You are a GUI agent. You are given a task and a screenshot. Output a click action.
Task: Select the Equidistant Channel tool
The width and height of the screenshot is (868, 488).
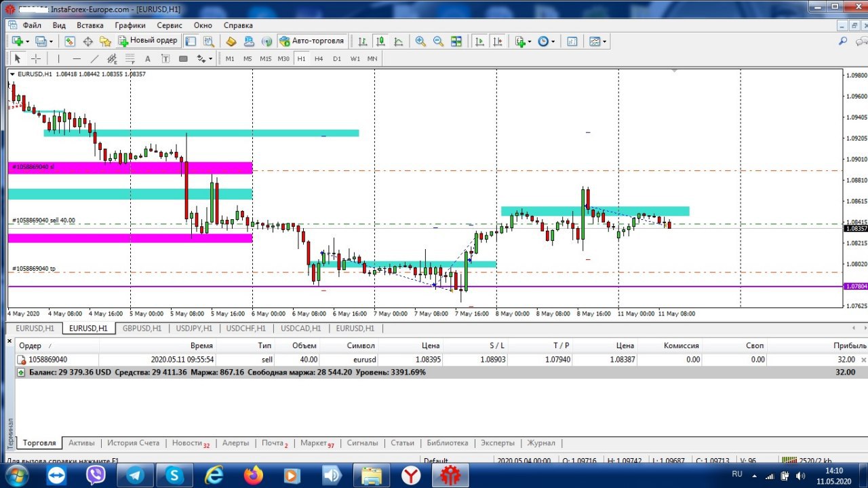pos(112,58)
